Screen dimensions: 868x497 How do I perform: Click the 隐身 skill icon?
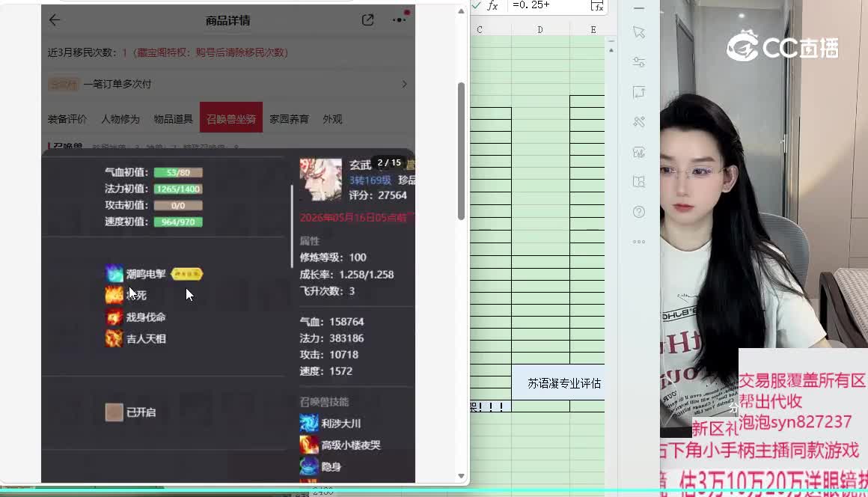pos(308,466)
